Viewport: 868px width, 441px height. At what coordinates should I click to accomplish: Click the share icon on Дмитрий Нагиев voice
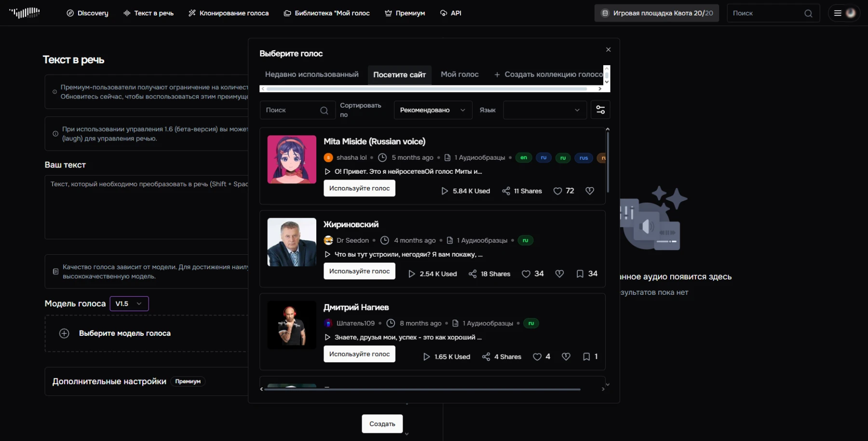(486, 357)
